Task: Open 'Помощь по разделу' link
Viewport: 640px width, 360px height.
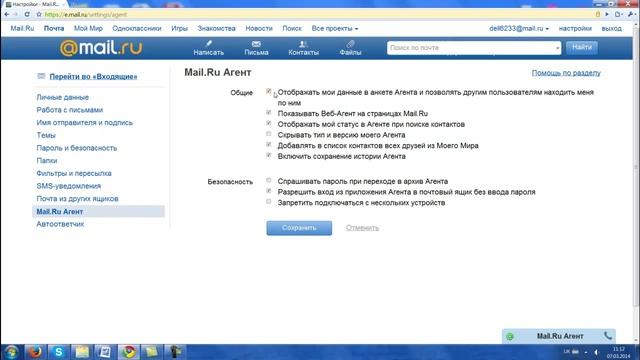Action: (566, 73)
